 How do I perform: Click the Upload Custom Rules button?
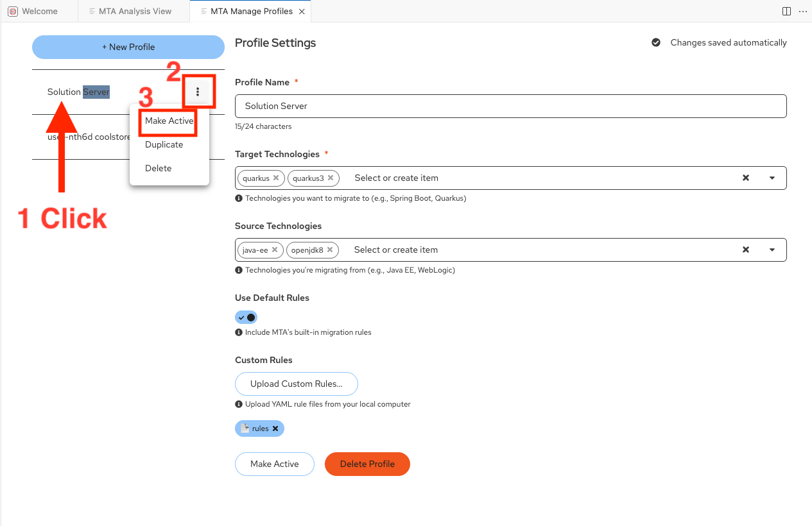pyautogui.click(x=296, y=384)
